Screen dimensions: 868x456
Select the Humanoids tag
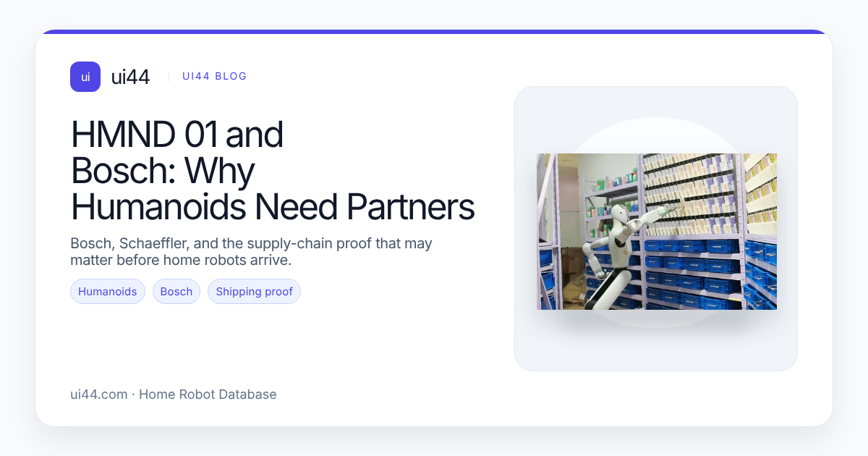coord(108,292)
